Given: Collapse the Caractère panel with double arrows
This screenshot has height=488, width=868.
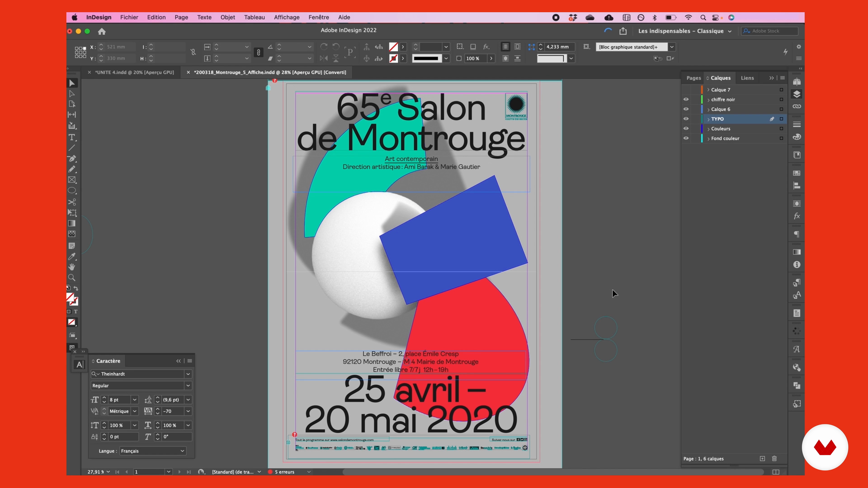Looking at the screenshot, I should 178,361.
